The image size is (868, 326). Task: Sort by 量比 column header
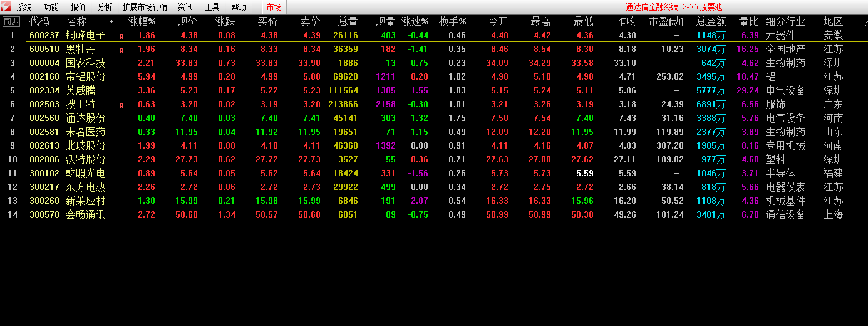click(x=749, y=22)
